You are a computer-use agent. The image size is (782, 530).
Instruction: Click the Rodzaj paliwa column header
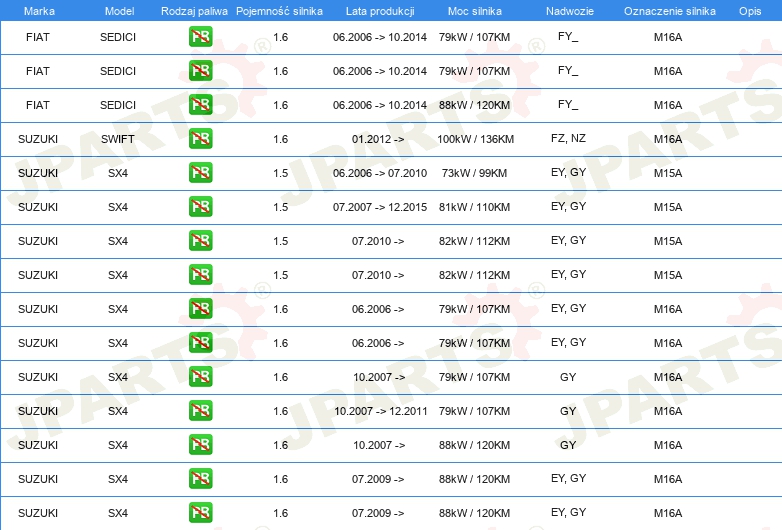point(193,10)
